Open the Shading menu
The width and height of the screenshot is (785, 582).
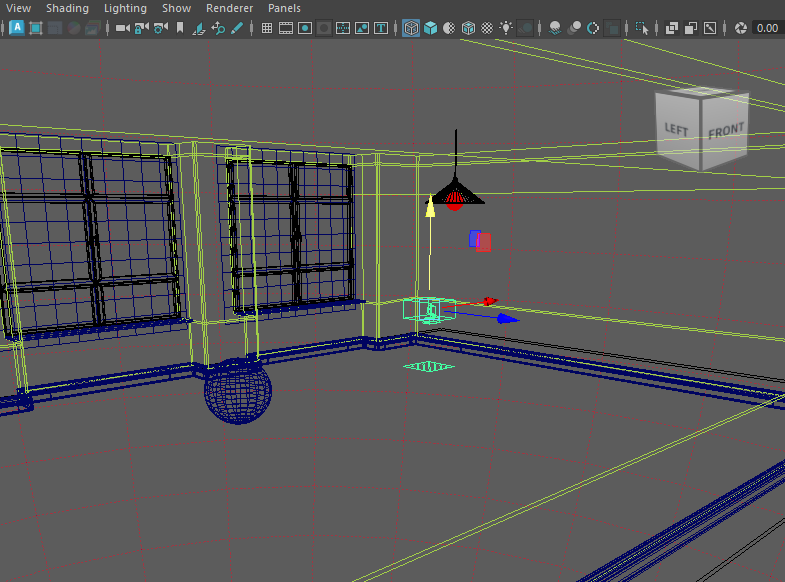tap(67, 8)
